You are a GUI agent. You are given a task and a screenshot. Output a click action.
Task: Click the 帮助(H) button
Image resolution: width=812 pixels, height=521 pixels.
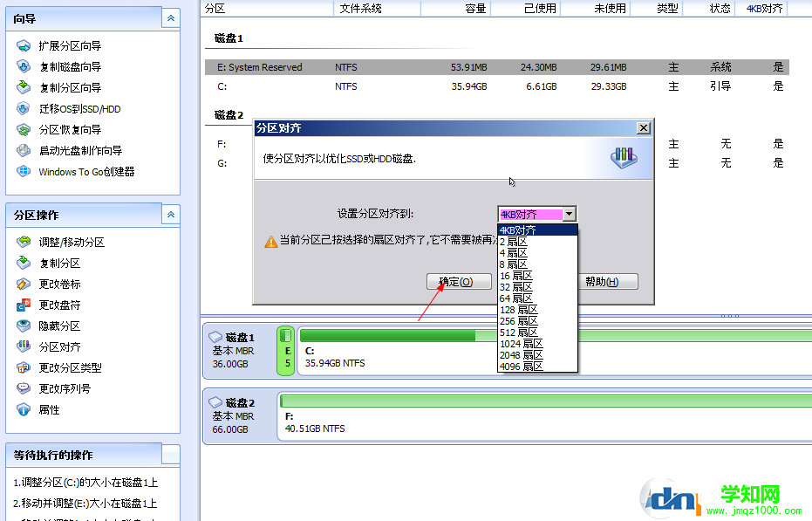[607, 282]
